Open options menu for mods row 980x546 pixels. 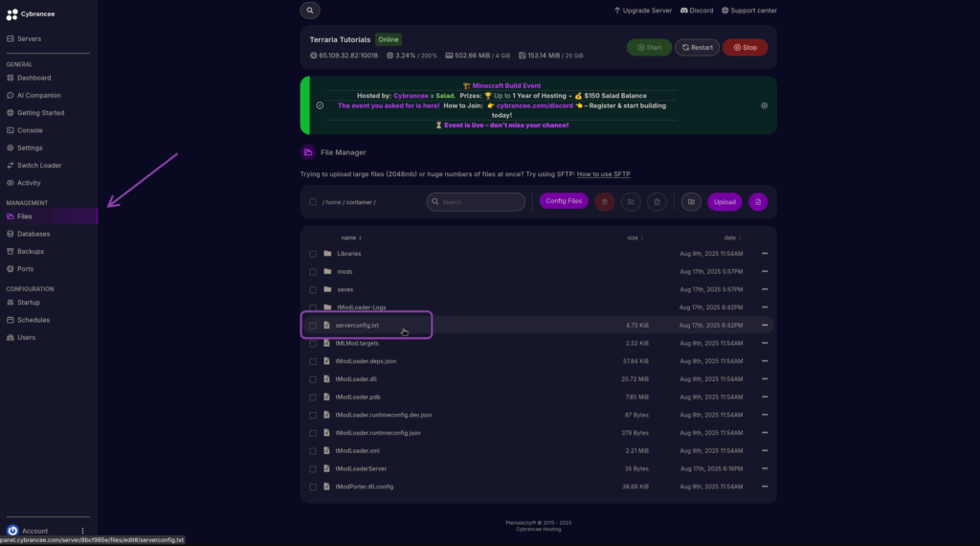click(x=765, y=271)
